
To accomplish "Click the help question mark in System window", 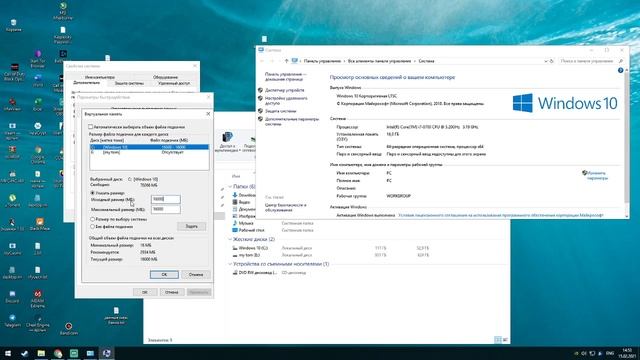I will tap(620, 70).
